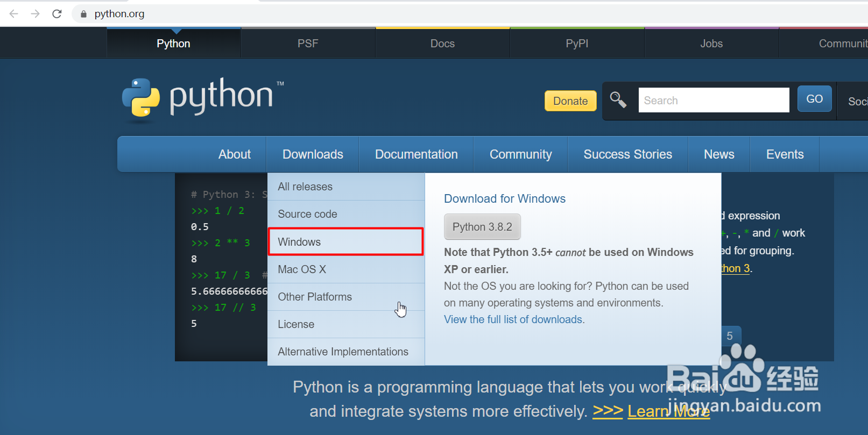
Task: Click the code line '>>> 17 // 3'
Action: (x=224, y=308)
